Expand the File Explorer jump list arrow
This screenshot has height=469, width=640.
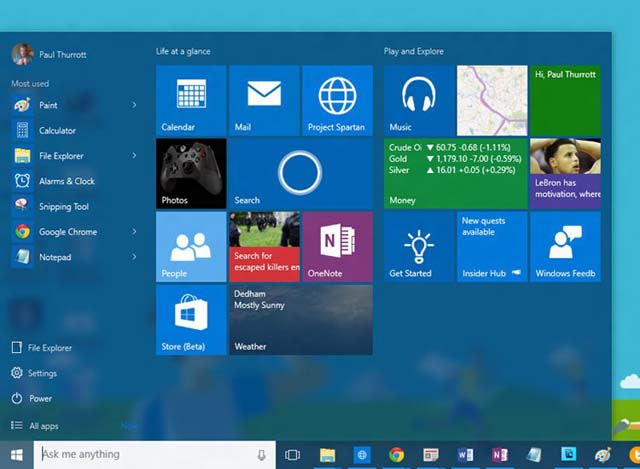coord(134,156)
